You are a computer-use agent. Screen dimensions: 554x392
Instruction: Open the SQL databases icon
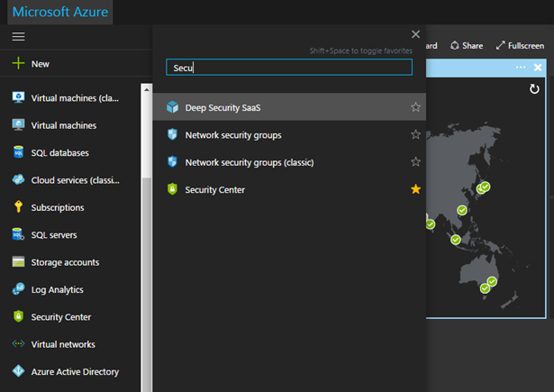point(18,152)
